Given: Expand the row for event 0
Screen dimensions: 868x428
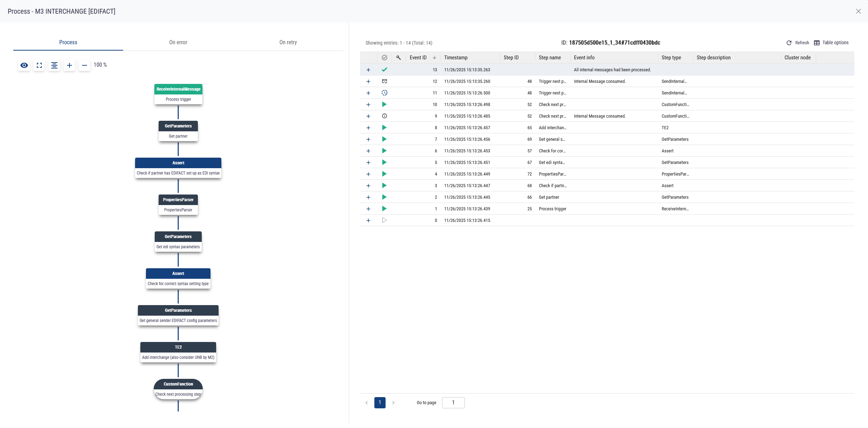Looking at the screenshot, I should [368, 220].
